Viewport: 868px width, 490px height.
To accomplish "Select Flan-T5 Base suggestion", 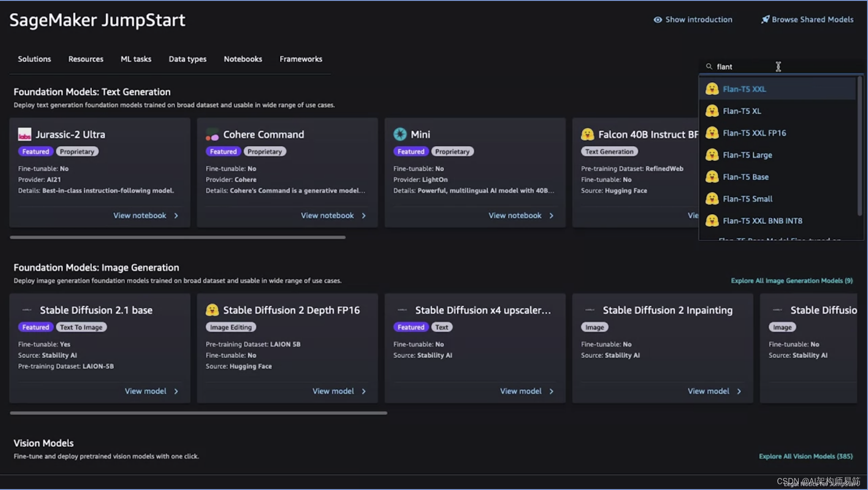I will click(x=778, y=177).
